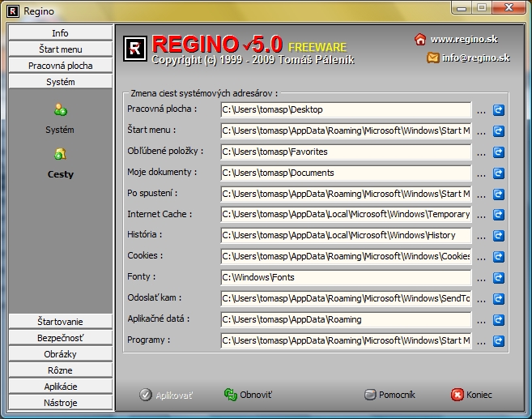The width and height of the screenshot is (532, 419).
Task: Select the Cesty sidebar icon
Action: click(x=61, y=154)
